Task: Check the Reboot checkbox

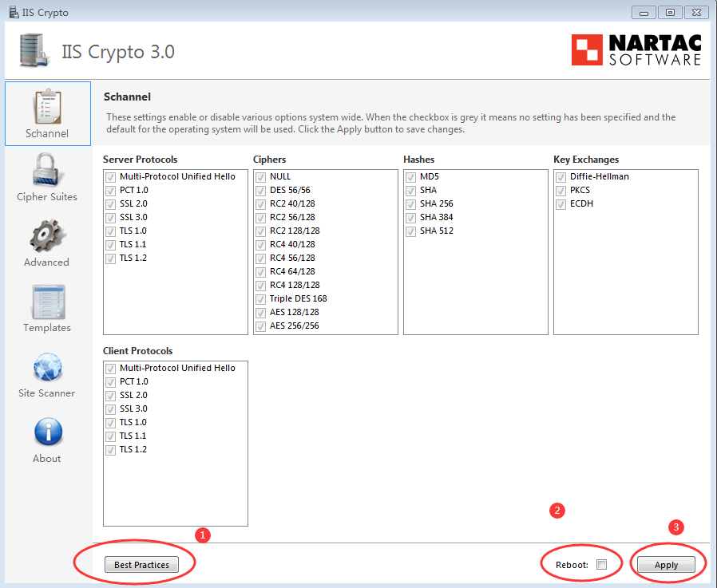Action: pyautogui.click(x=602, y=565)
